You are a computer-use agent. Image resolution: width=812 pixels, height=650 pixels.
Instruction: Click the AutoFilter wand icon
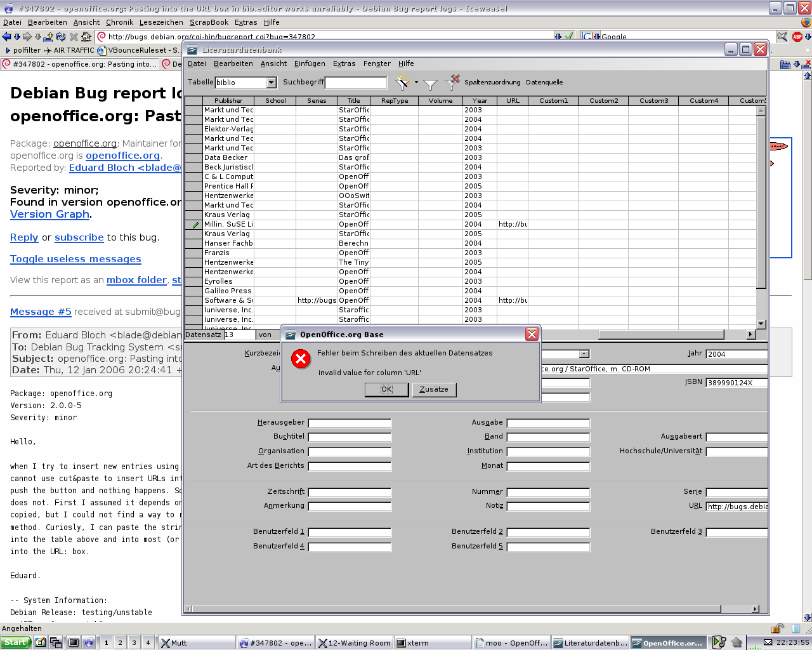(402, 83)
